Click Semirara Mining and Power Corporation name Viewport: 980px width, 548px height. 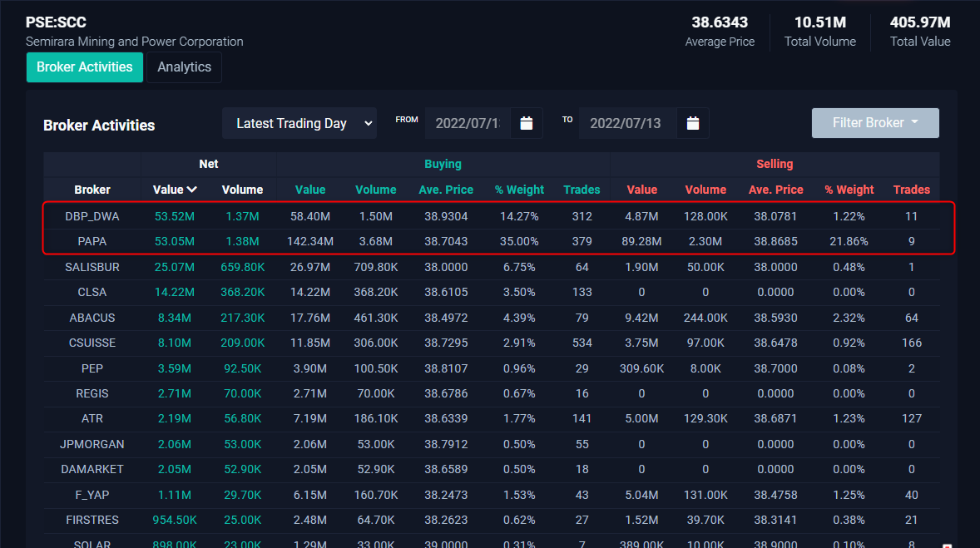(x=135, y=42)
